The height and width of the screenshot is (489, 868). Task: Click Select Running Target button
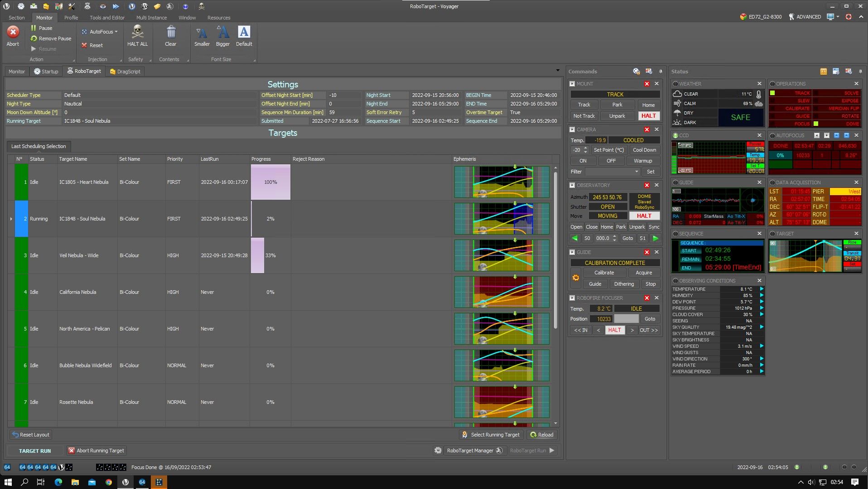click(491, 435)
